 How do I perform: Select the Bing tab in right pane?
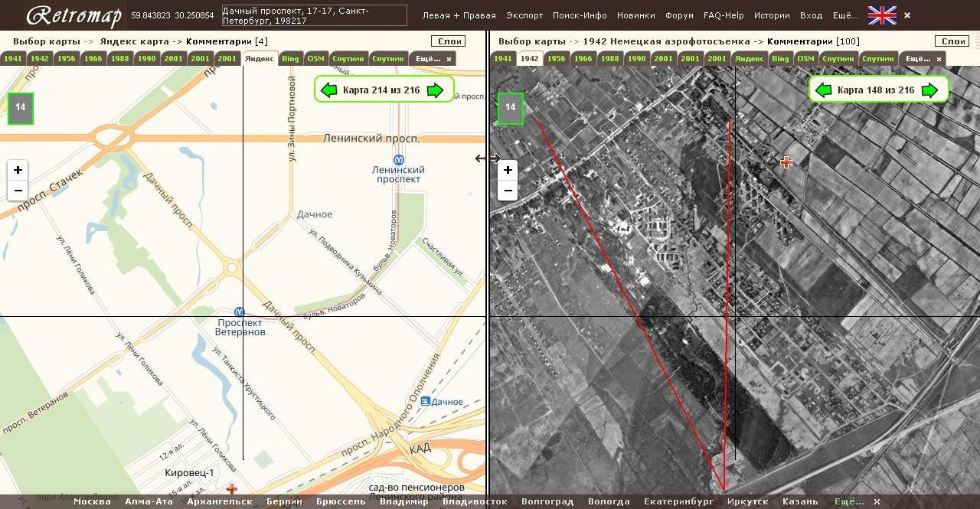[780, 58]
